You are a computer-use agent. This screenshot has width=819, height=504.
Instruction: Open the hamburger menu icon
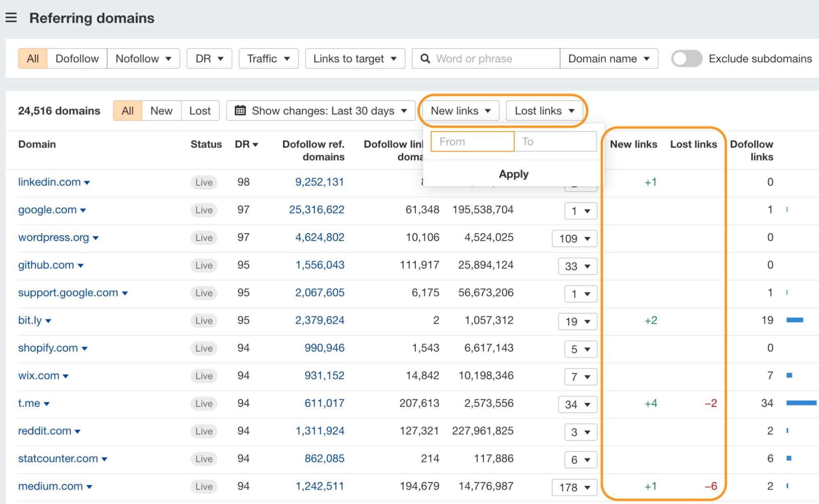11,18
